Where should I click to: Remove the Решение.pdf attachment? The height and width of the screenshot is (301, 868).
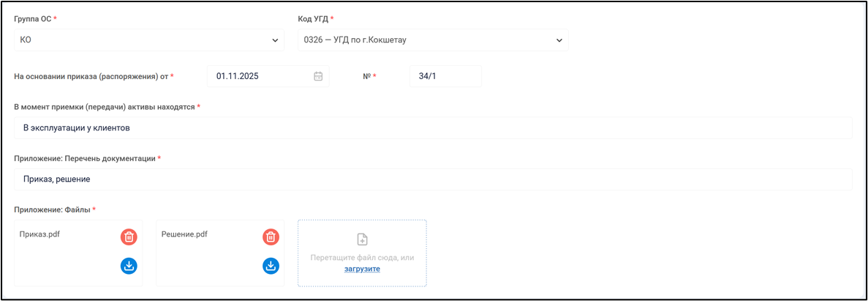coord(271,237)
